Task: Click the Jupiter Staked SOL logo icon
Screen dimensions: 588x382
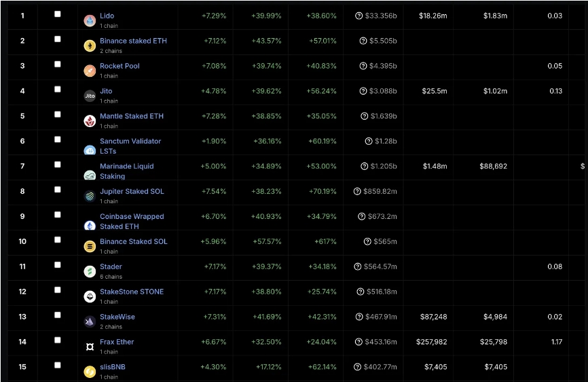Action: click(x=90, y=196)
